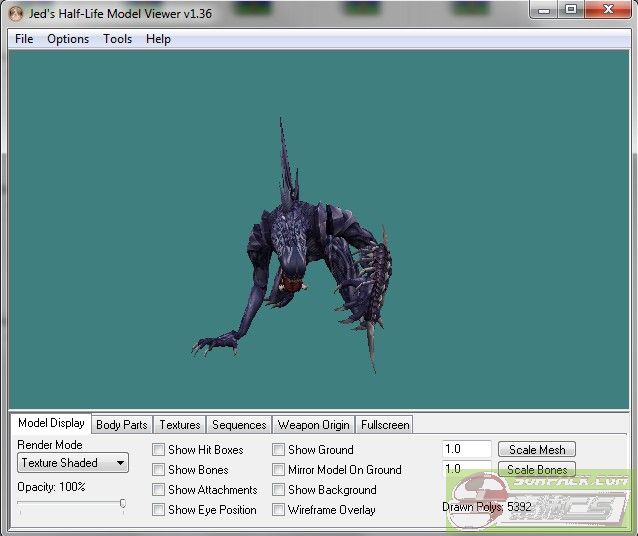Click the Scale Mesh button
This screenshot has width=638, height=536.
pos(537,450)
